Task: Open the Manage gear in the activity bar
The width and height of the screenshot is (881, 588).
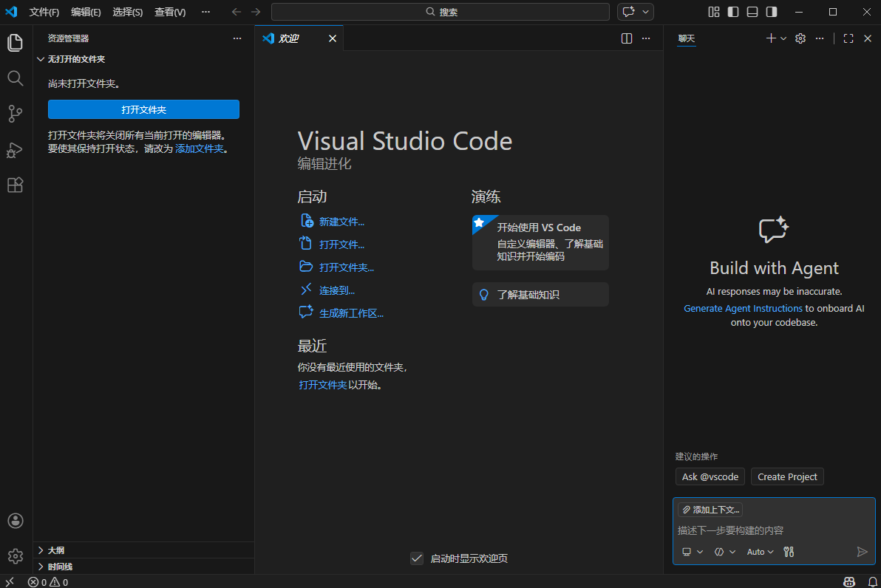Action: [x=16, y=556]
